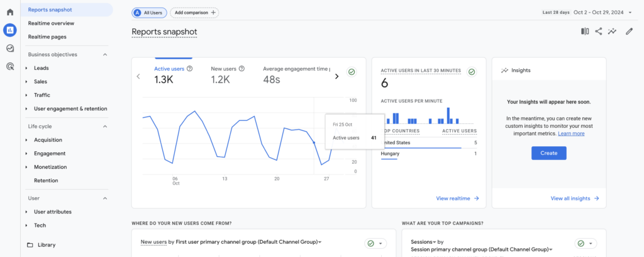The height and width of the screenshot is (257, 644).
Task: Show next metrics with right arrow
Action: [337, 76]
